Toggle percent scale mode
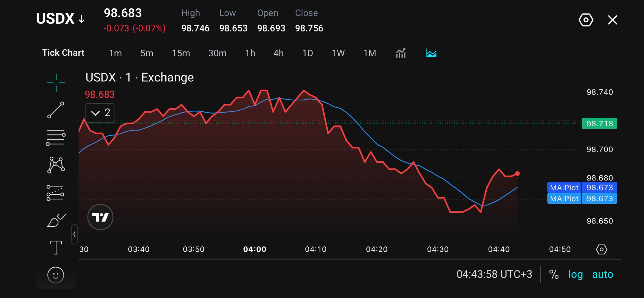Image resolution: width=644 pixels, height=298 pixels. point(554,274)
